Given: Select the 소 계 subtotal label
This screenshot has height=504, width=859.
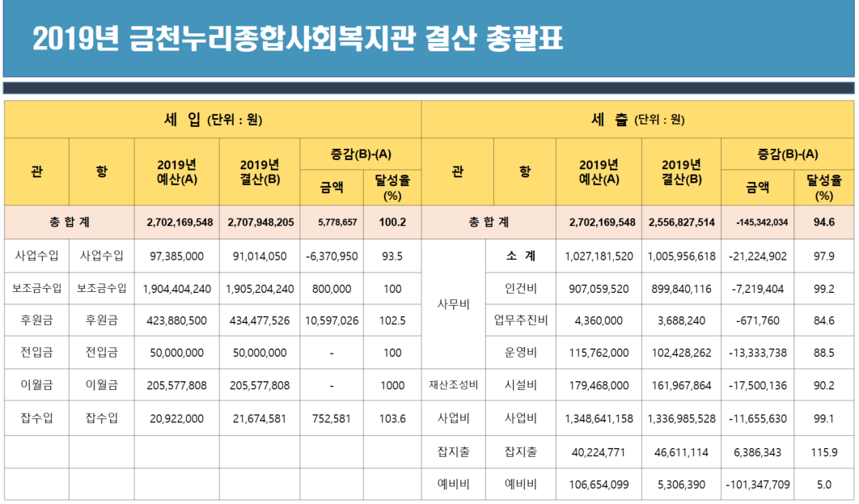Looking at the screenshot, I should (525, 256).
